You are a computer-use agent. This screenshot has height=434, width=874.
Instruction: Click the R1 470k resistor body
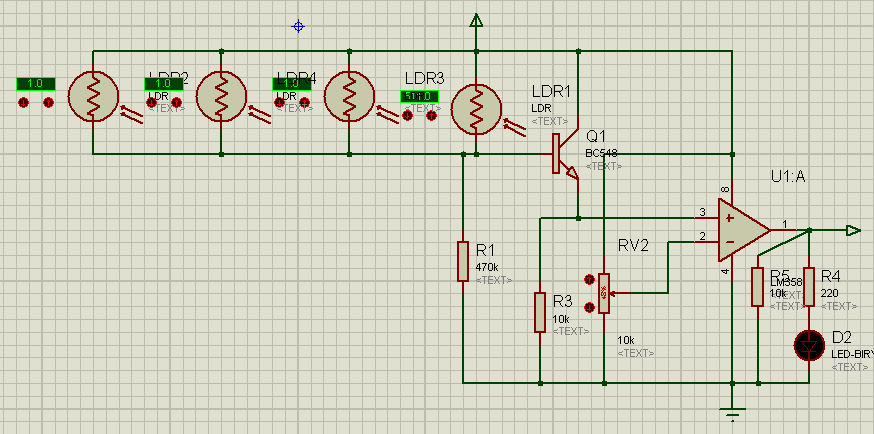[x=463, y=261]
